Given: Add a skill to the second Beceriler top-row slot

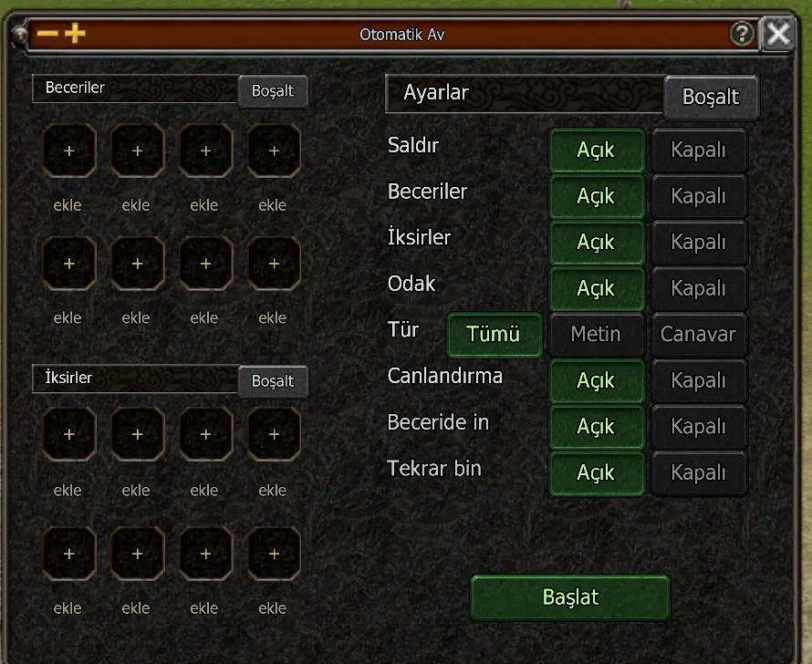Looking at the screenshot, I should [137, 150].
